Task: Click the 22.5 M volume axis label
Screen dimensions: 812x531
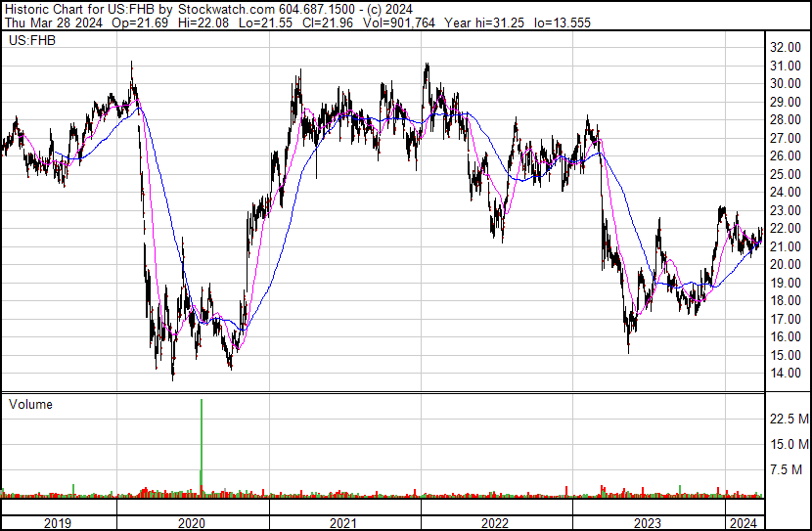Action: coord(789,419)
